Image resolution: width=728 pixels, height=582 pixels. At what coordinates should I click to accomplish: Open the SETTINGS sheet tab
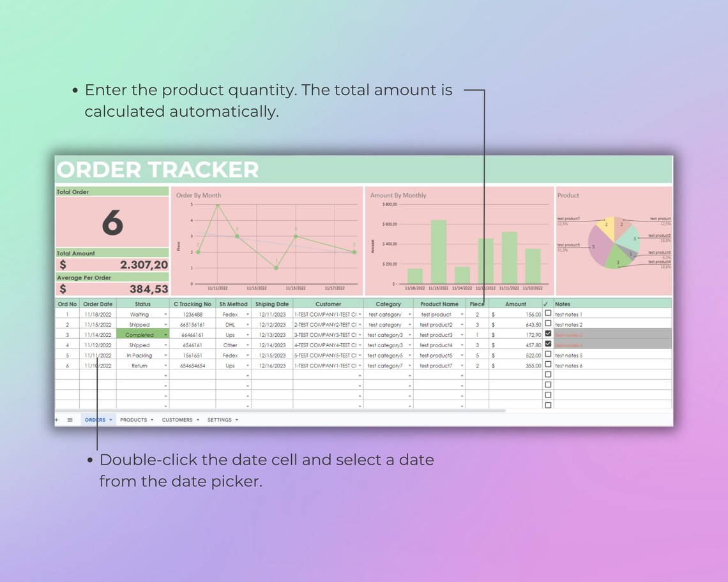tap(219, 420)
